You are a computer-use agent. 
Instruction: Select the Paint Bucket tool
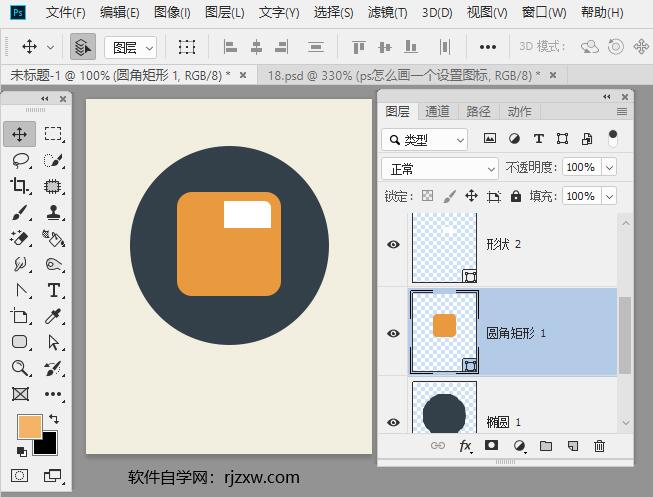coord(53,238)
